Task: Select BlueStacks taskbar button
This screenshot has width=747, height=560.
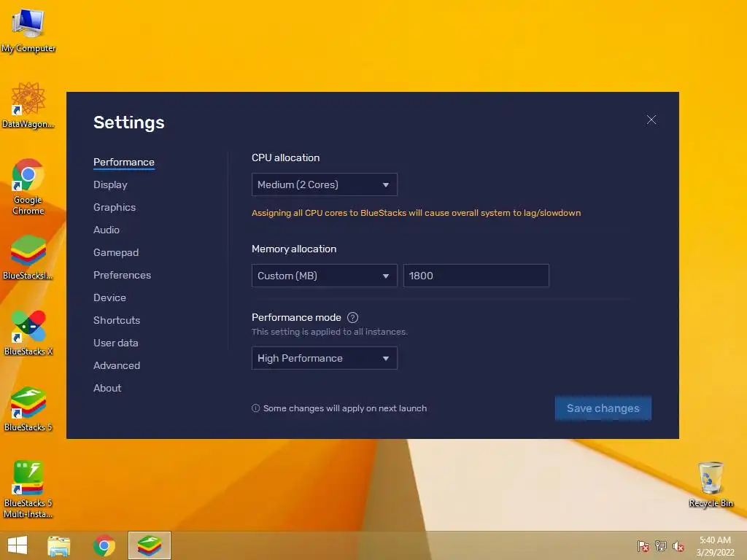Action: (x=149, y=545)
